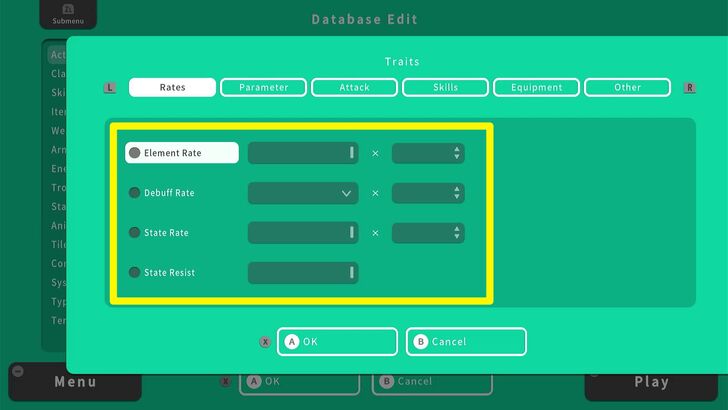Click the R shoulder tab-switch icon
The image size is (728, 410).
(689, 87)
